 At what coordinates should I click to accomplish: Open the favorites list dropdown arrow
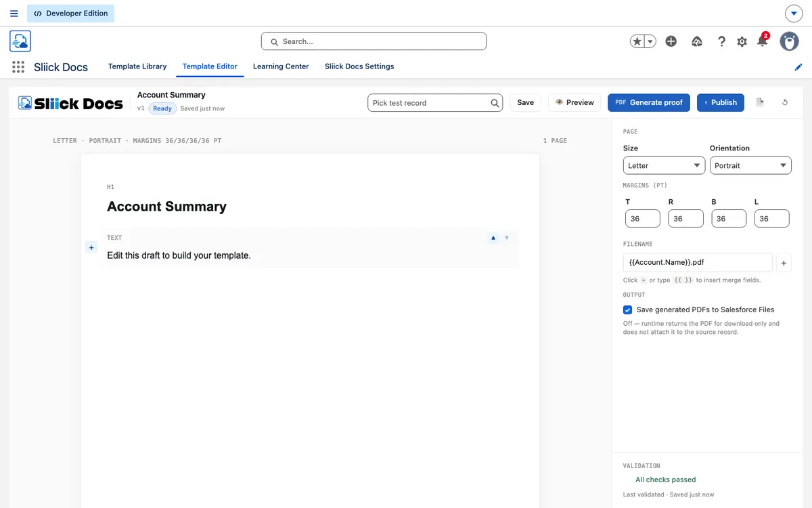click(x=650, y=41)
